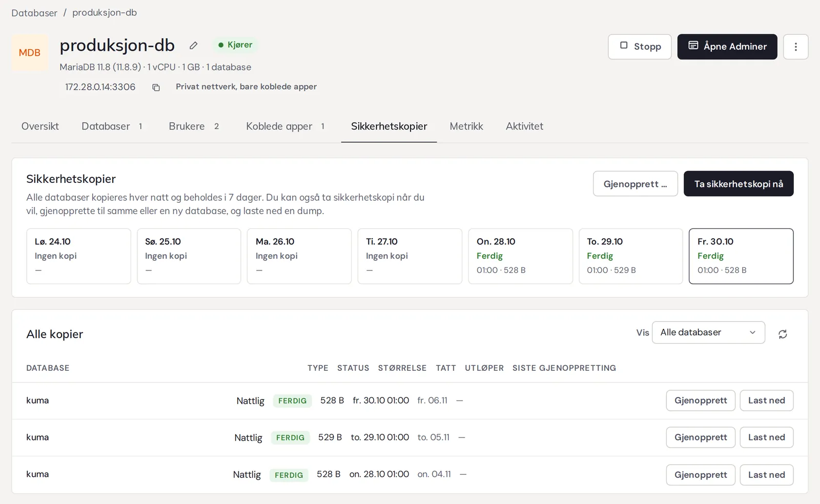Select the Lø. 24.10 day card
This screenshot has width=820, height=504.
point(78,256)
